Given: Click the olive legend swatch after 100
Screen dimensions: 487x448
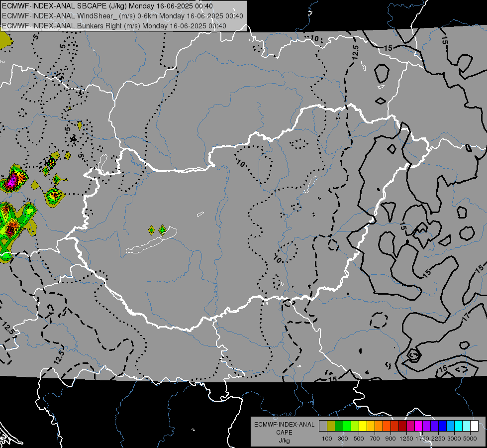Looking at the screenshot, I should (x=331, y=426).
